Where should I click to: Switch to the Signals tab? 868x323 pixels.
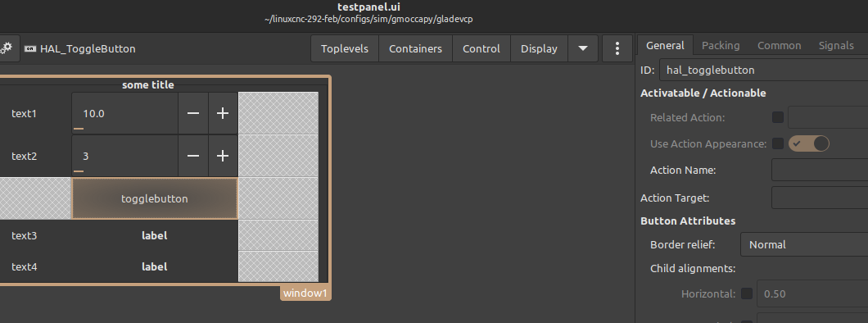pos(836,45)
